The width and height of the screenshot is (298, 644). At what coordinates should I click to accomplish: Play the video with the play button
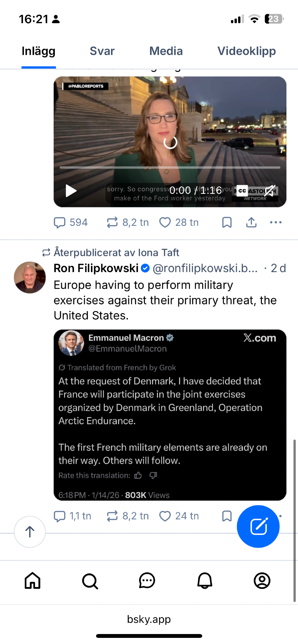pos(71,191)
